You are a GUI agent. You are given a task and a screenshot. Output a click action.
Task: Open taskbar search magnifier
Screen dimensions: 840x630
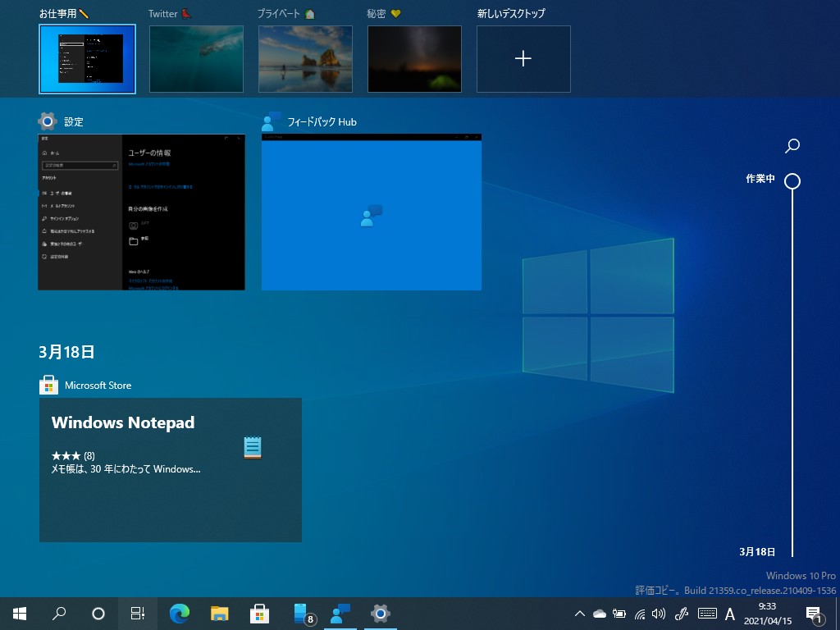click(x=59, y=614)
